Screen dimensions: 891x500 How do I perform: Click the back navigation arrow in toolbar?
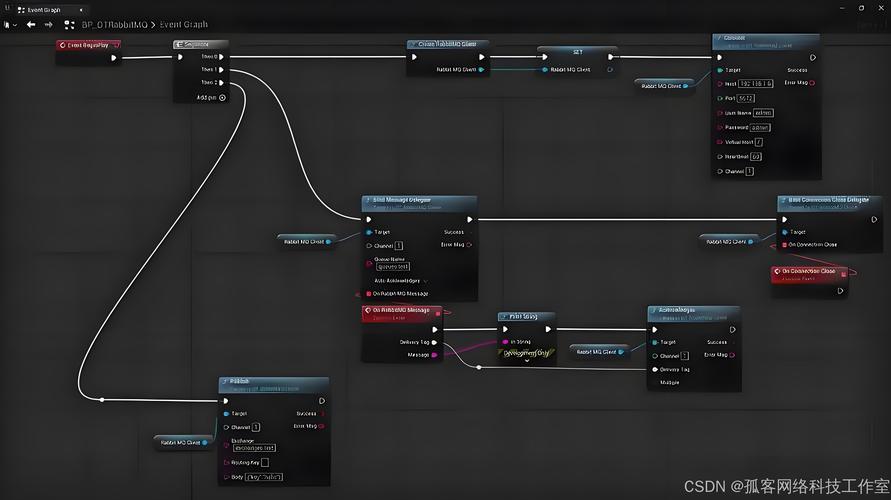click(31, 24)
